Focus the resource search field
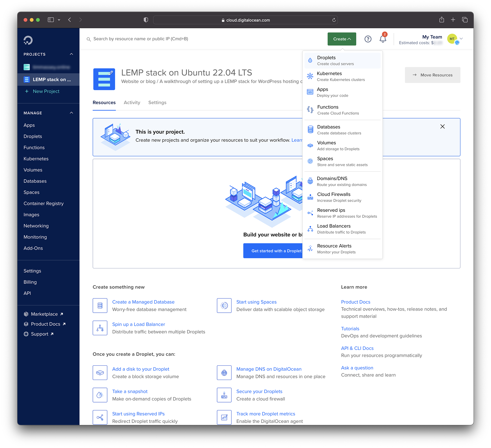Image resolution: width=491 pixels, height=448 pixels. coord(141,39)
